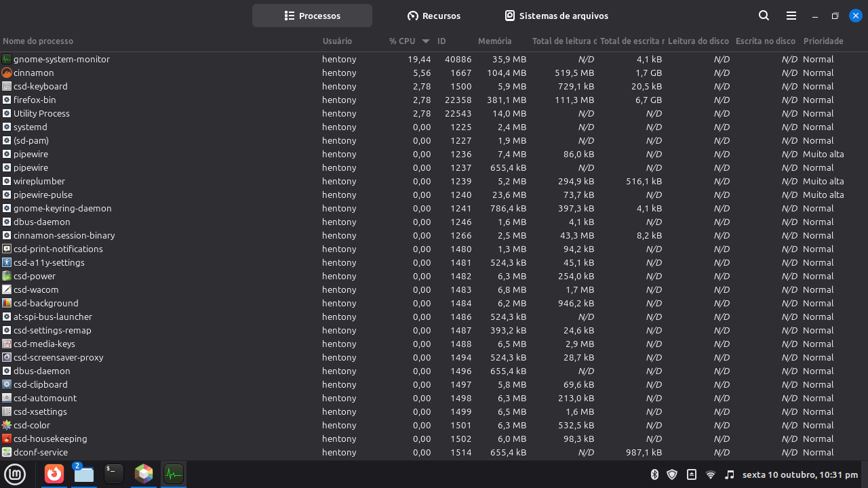This screenshot has height=488, width=868.
Task: Sort processes by Prioridade column
Action: 823,41
